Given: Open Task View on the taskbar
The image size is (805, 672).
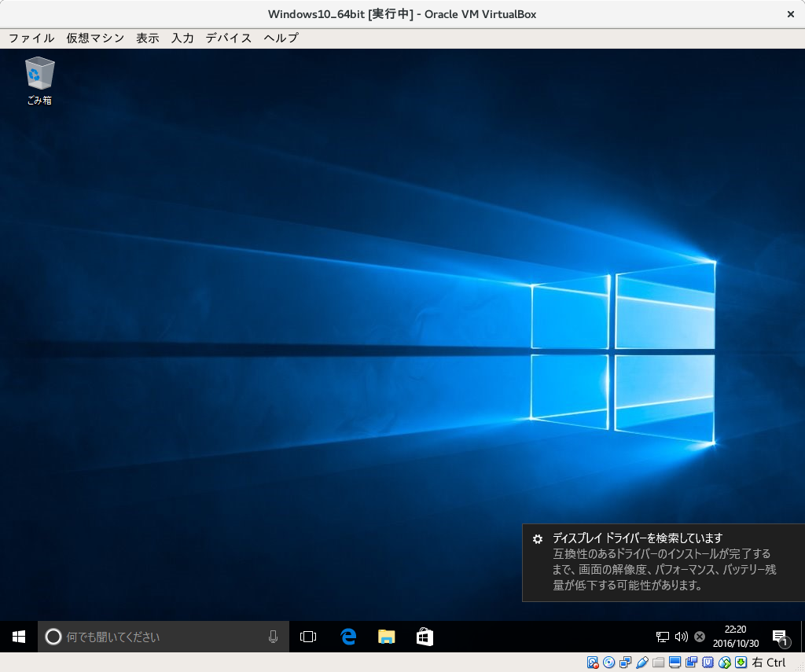Looking at the screenshot, I should [x=308, y=637].
